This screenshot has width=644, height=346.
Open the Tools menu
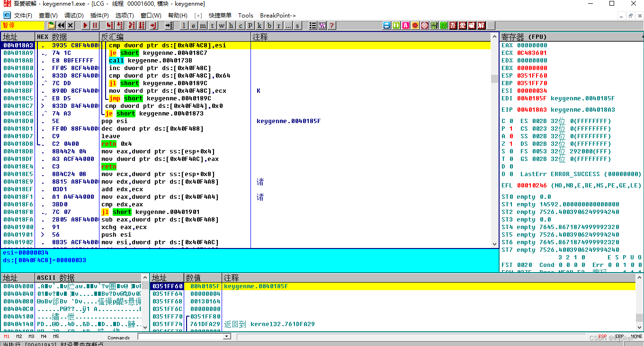246,16
